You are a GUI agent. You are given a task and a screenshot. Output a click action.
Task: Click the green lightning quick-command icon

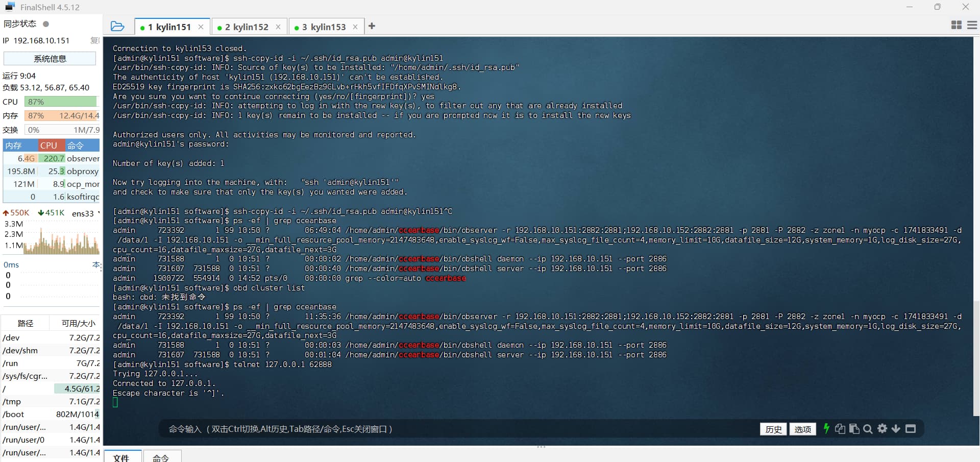(x=826, y=429)
